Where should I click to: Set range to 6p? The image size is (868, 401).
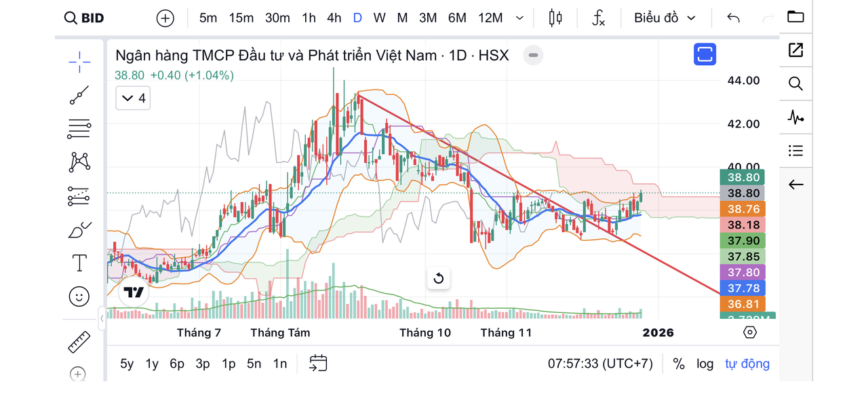point(177,364)
